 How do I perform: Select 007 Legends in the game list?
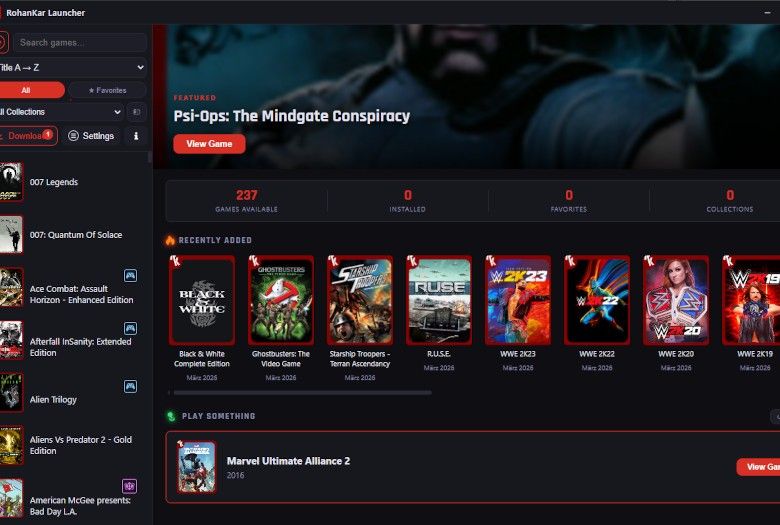pos(54,182)
